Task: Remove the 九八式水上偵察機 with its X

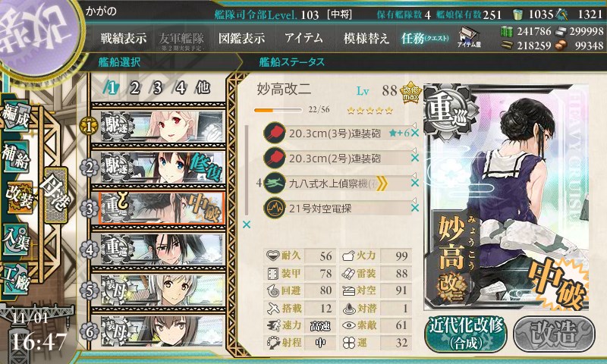Action: click(415, 183)
